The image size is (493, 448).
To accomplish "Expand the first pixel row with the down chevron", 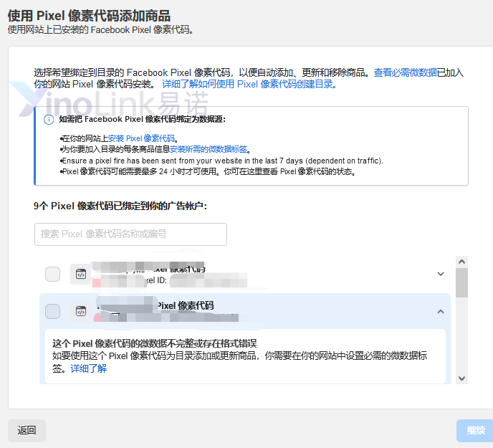I will coord(441,274).
